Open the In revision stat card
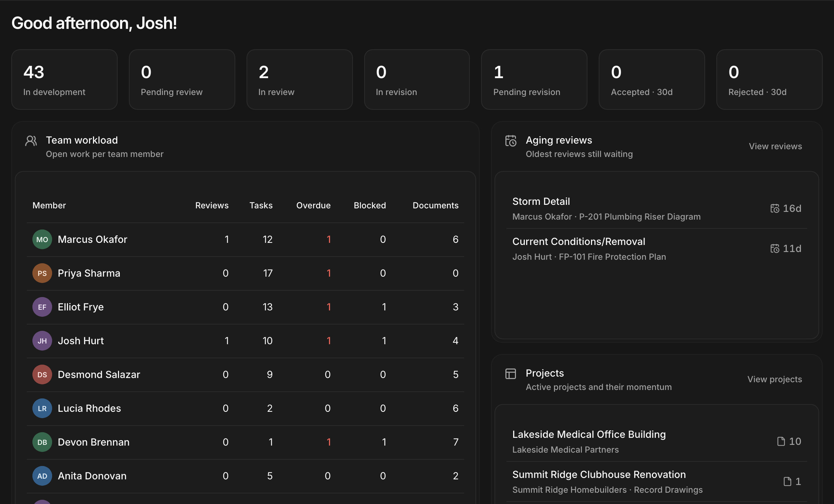Image resolution: width=834 pixels, height=504 pixels. coord(417,80)
